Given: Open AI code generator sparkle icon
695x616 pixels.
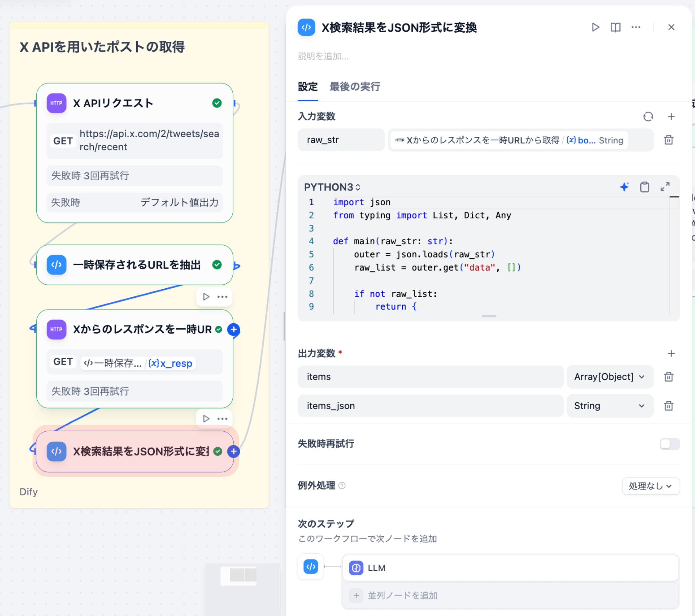Looking at the screenshot, I should 624,187.
